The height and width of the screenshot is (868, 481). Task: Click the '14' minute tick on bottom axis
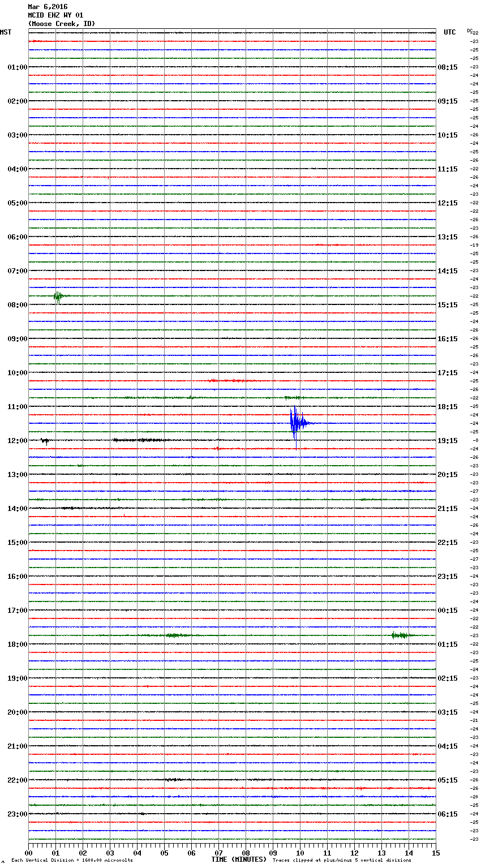click(409, 853)
